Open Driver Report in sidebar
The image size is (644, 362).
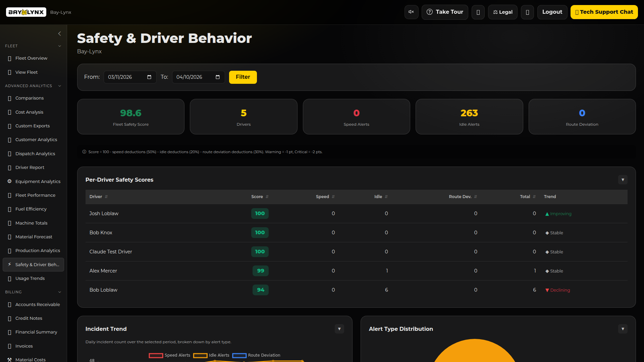pos(30,168)
